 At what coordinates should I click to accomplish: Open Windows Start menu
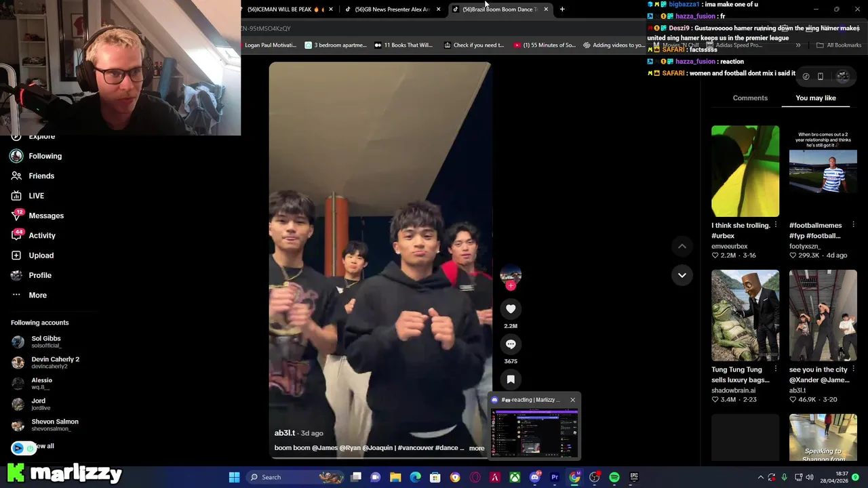point(234,477)
